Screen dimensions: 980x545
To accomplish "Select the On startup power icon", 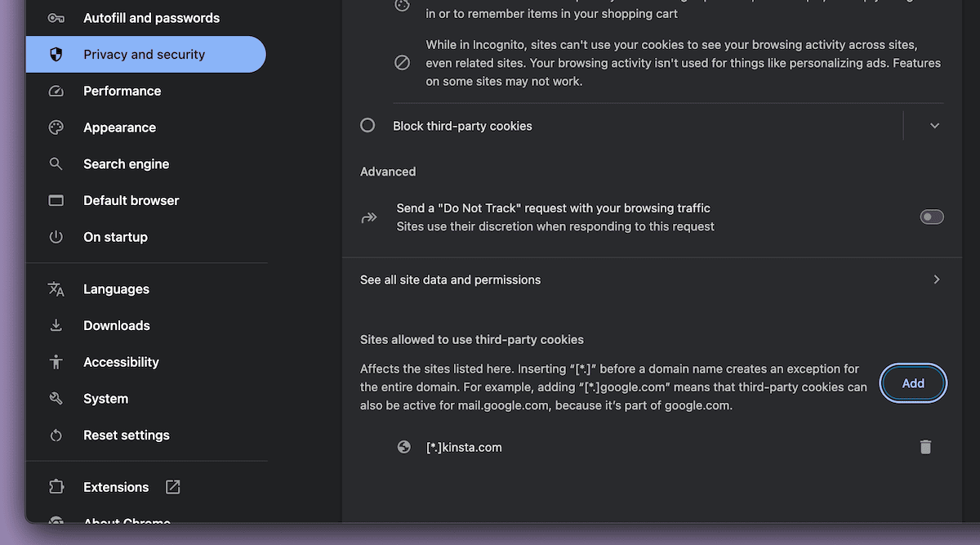I will [56, 237].
